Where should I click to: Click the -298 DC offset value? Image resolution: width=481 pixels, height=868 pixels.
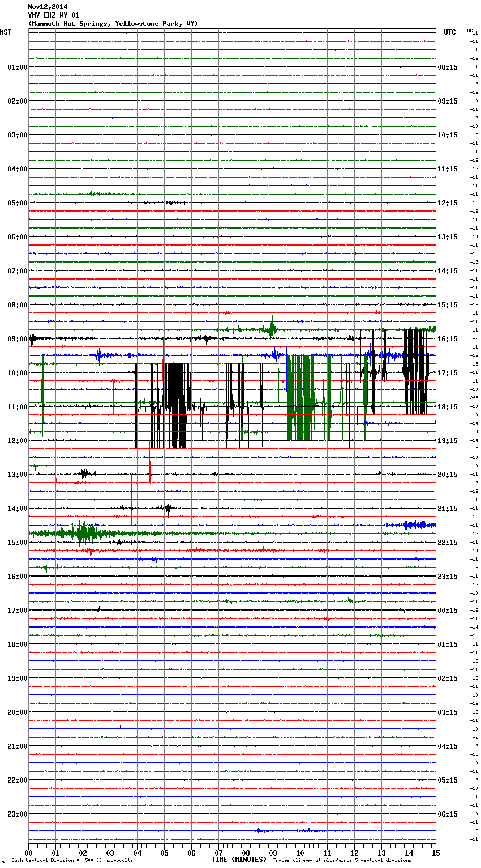point(473,398)
